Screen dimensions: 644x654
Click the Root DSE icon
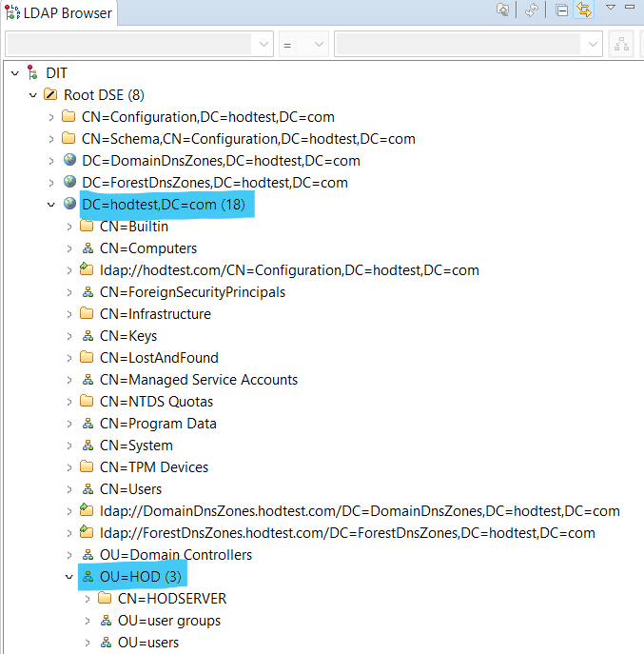click(x=51, y=95)
